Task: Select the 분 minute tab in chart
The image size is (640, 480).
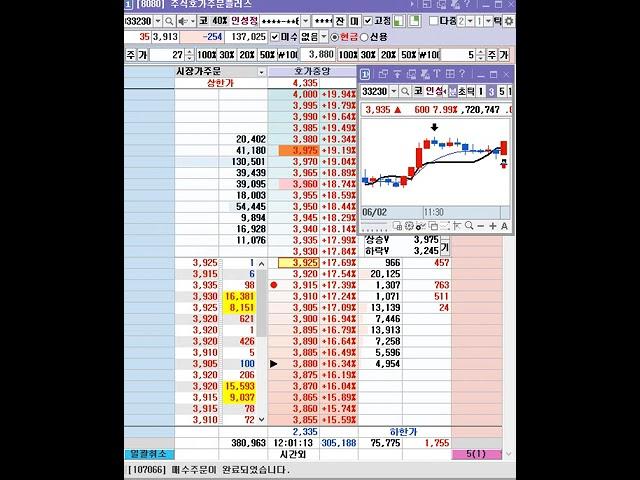Action: (452, 91)
